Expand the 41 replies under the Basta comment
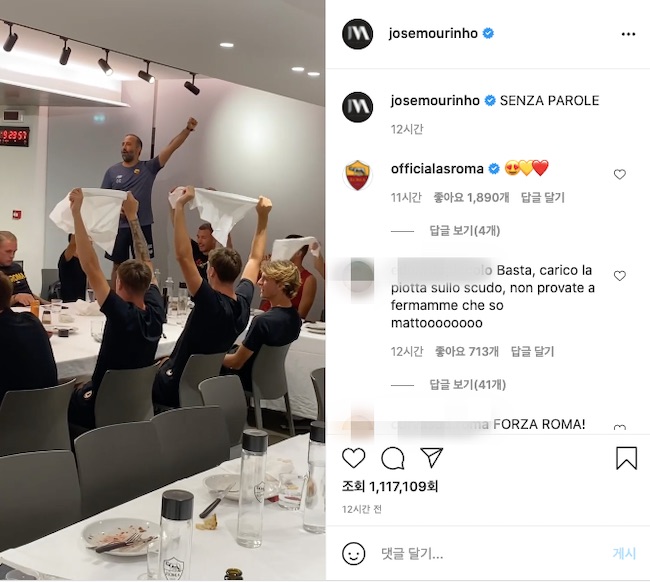The height and width of the screenshot is (582, 650). 467,385
